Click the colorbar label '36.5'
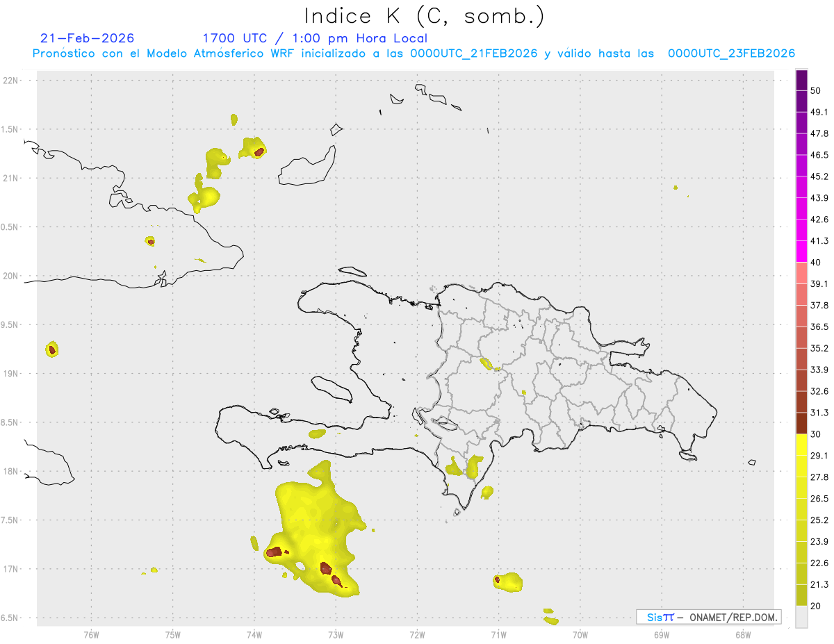Image resolution: width=834 pixels, height=644 pixels. point(819,327)
